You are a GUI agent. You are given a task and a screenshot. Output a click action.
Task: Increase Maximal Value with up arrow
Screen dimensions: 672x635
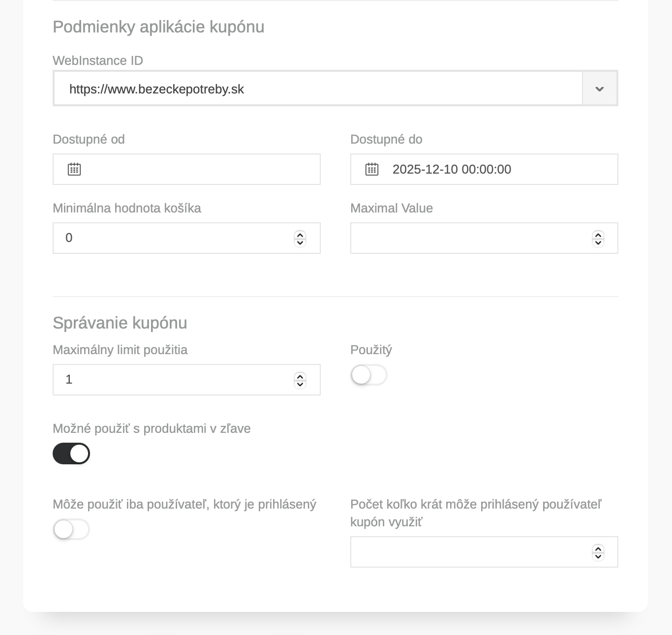click(598, 235)
